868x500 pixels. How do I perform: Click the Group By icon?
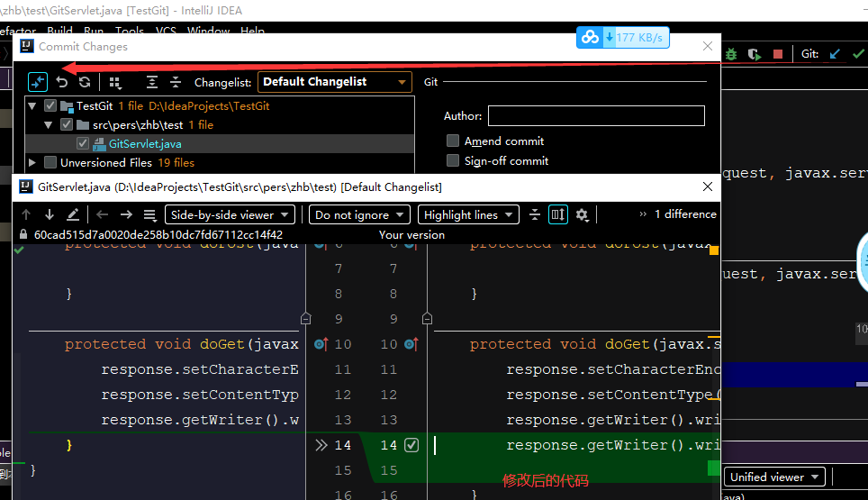pos(114,83)
